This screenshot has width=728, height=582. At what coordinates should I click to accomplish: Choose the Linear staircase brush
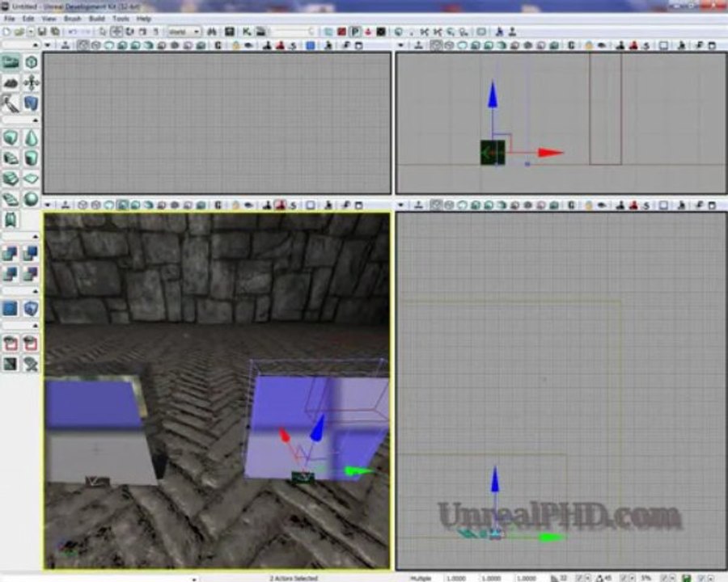(x=11, y=179)
